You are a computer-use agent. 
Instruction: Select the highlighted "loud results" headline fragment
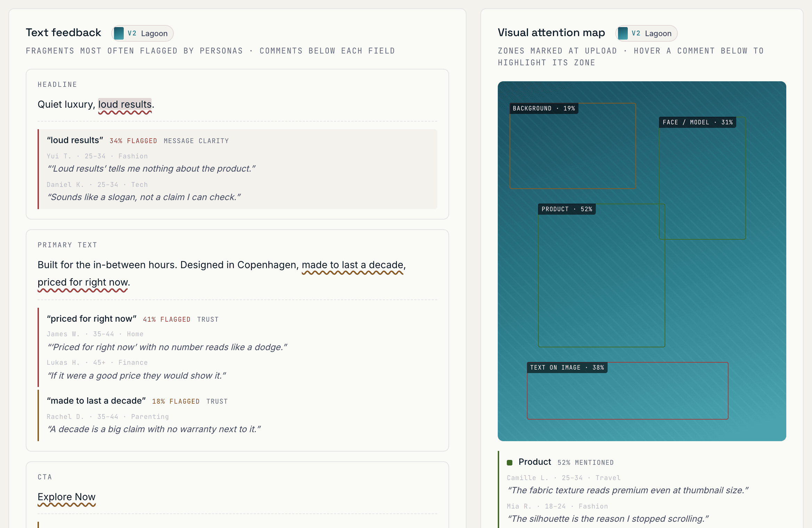[x=125, y=104]
